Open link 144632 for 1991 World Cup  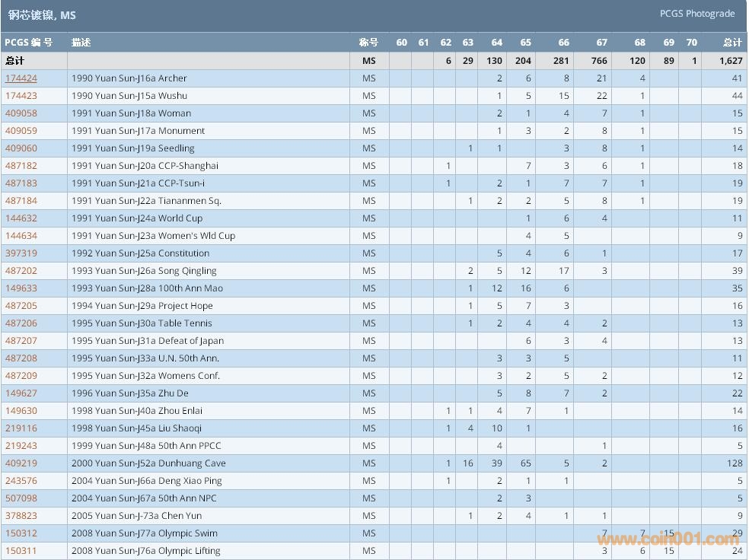[21, 218]
